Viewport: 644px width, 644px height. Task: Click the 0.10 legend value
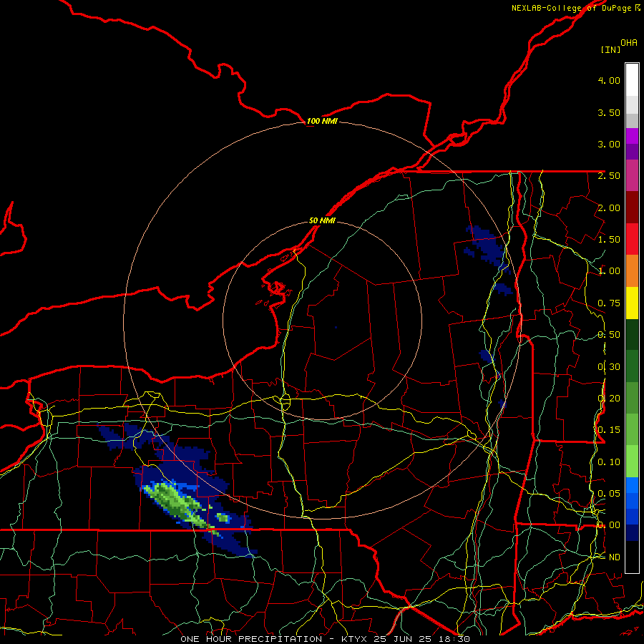609,462
